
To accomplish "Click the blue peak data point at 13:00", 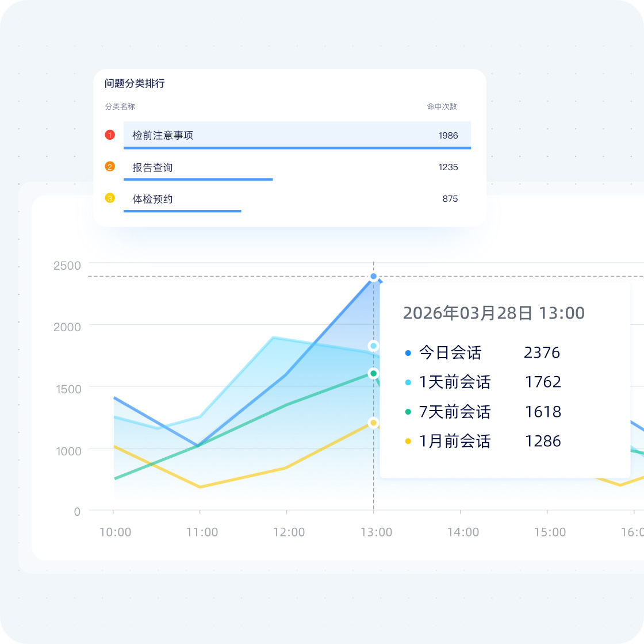I will click(x=373, y=277).
